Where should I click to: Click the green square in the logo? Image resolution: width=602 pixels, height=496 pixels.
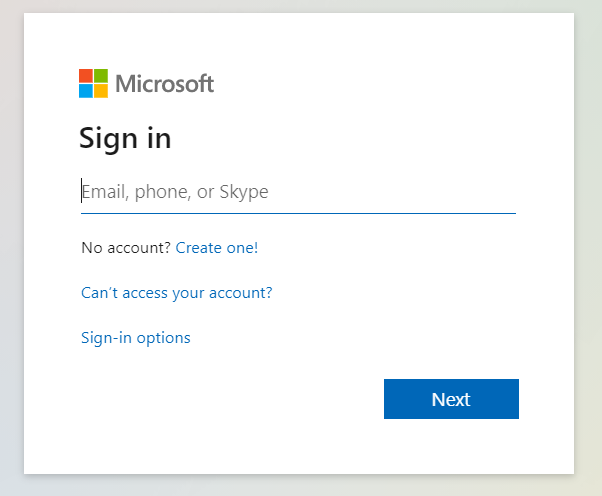pyautogui.click(x=101, y=76)
